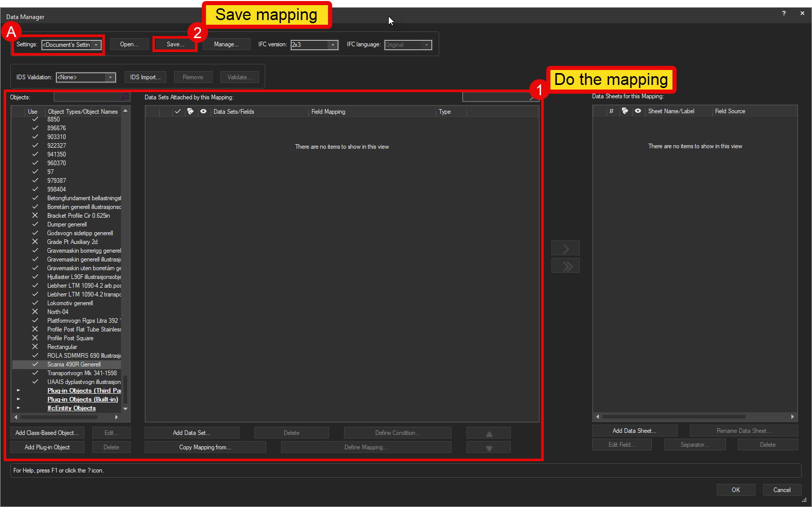The image size is (812, 507).
Task: Click the IDS Import... button
Action: (145, 77)
